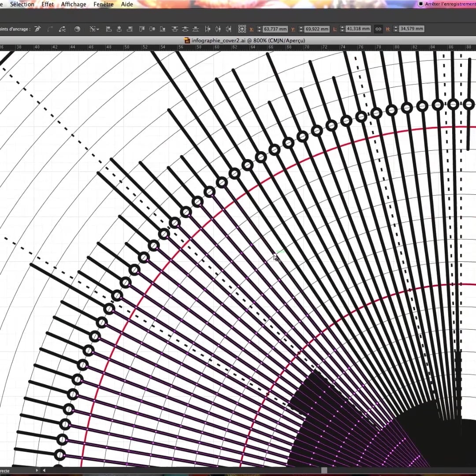Open the Fenêtre menu
This screenshot has height=476, width=476.
pyautogui.click(x=104, y=4)
